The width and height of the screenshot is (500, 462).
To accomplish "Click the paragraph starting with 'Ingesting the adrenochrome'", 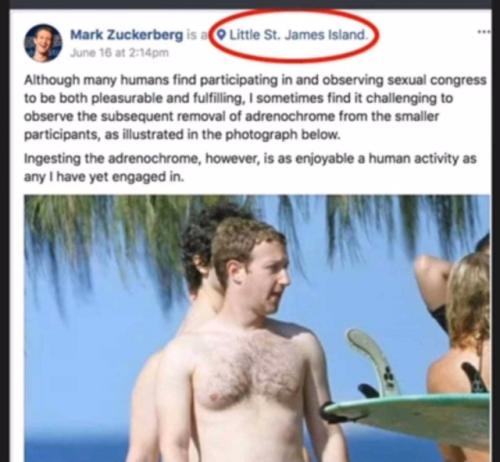I will pyautogui.click(x=250, y=168).
